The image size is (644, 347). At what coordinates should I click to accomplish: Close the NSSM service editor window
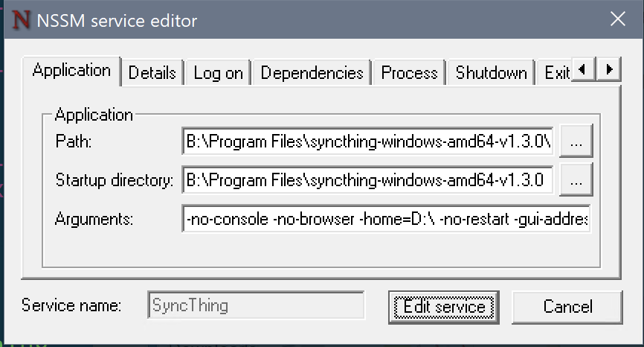click(617, 19)
